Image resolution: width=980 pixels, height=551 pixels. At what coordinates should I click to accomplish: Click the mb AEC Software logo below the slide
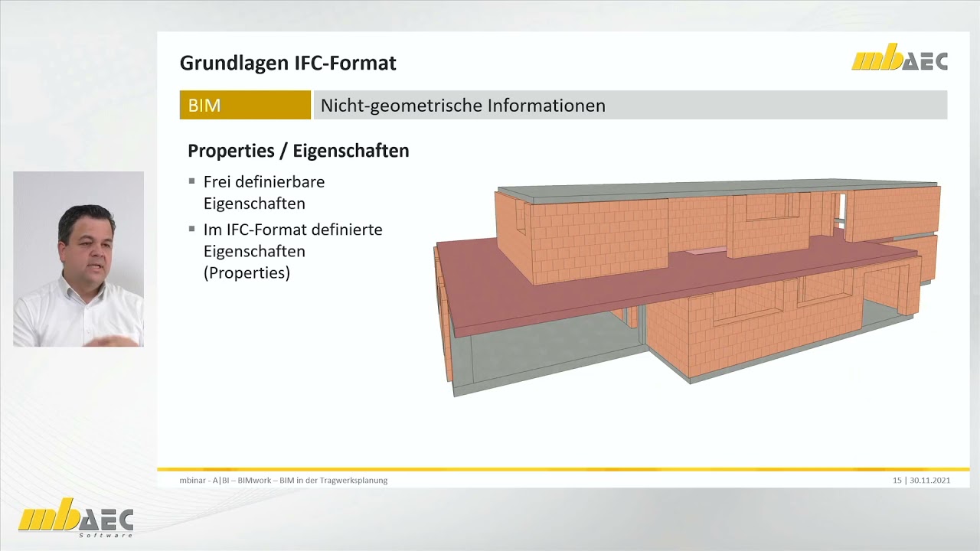[76, 517]
